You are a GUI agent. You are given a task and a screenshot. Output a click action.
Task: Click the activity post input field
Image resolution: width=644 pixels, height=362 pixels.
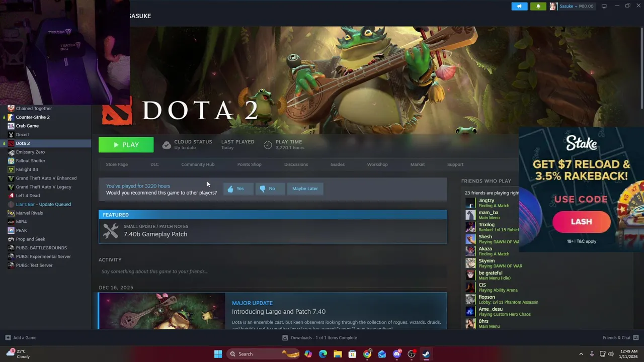(272, 271)
